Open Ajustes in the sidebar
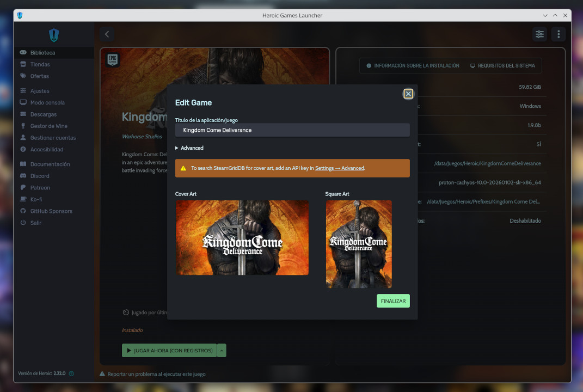Viewport: 583px width, 392px height. [53, 91]
